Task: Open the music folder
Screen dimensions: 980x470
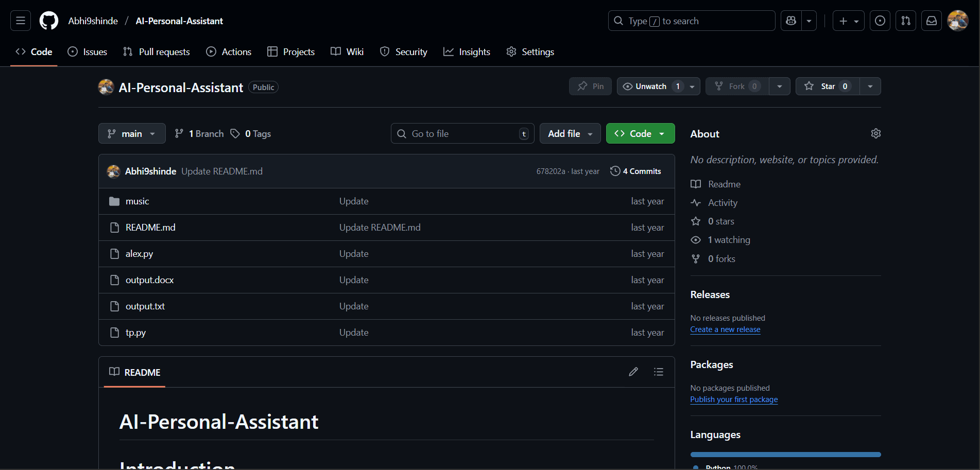Action: point(137,201)
